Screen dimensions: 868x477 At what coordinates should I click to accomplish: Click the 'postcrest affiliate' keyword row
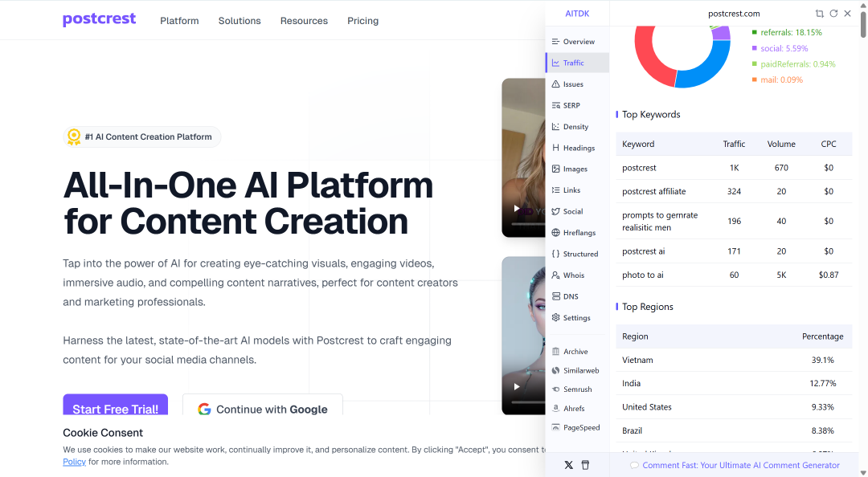[x=734, y=191]
